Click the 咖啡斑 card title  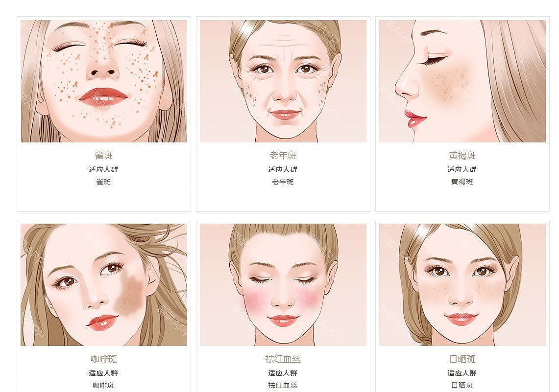[104, 359]
